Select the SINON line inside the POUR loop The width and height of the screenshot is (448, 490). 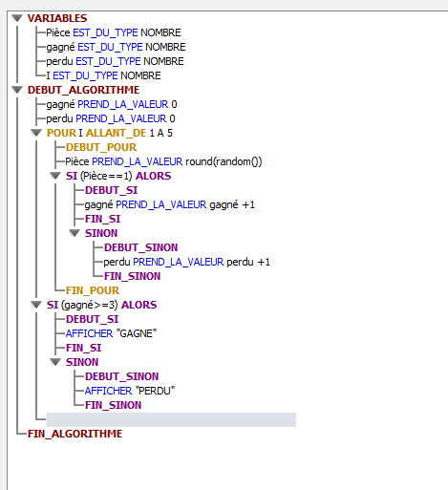coord(101,233)
